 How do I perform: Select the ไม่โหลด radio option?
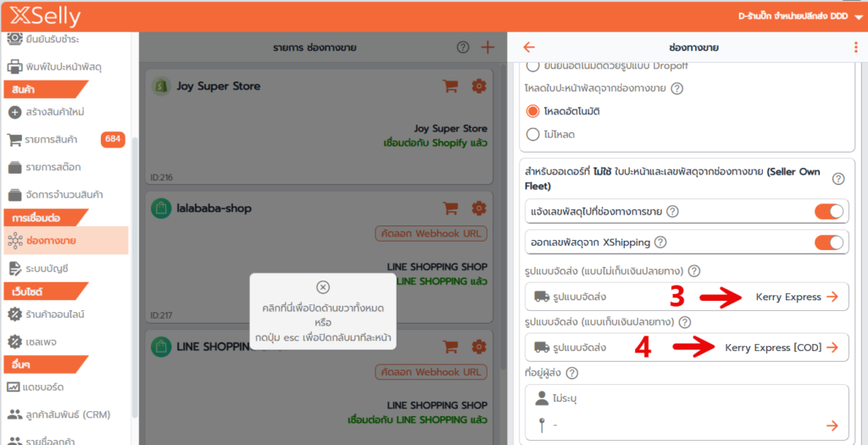pyautogui.click(x=533, y=134)
